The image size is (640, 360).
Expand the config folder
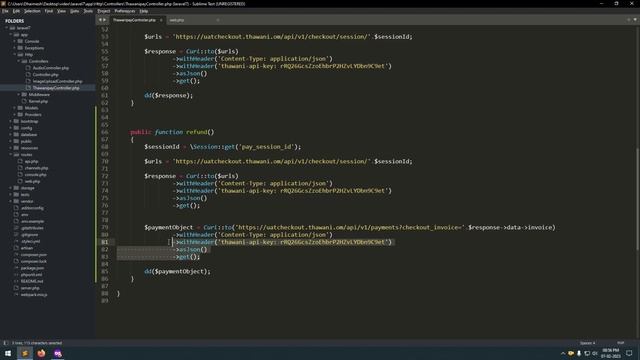click(x=11, y=128)
